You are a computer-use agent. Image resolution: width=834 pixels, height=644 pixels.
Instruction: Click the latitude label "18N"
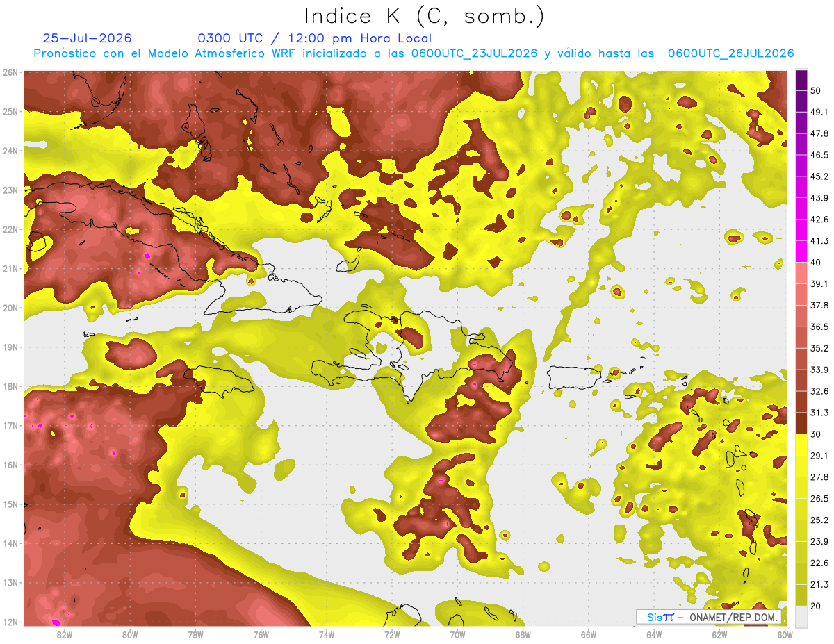click(11, 386)
